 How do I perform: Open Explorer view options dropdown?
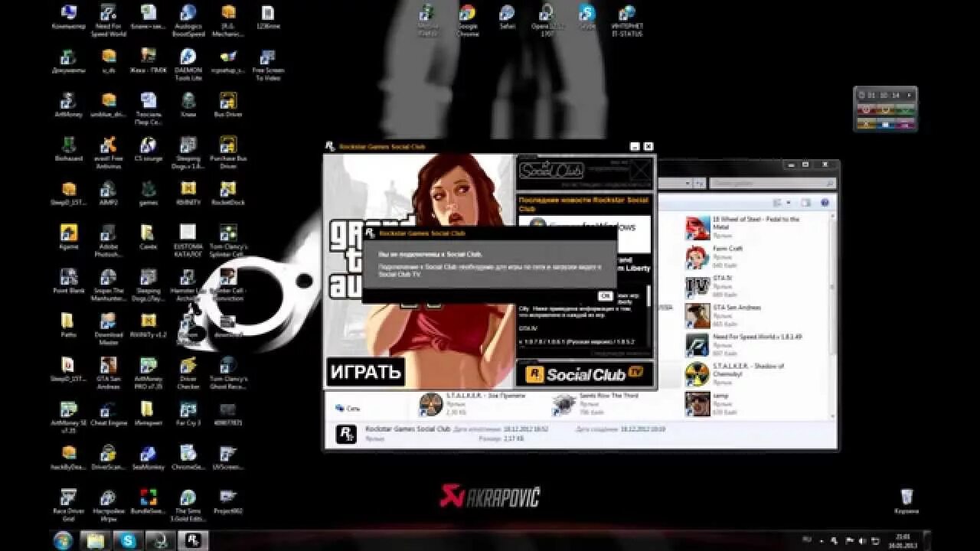tap(787, 203)
